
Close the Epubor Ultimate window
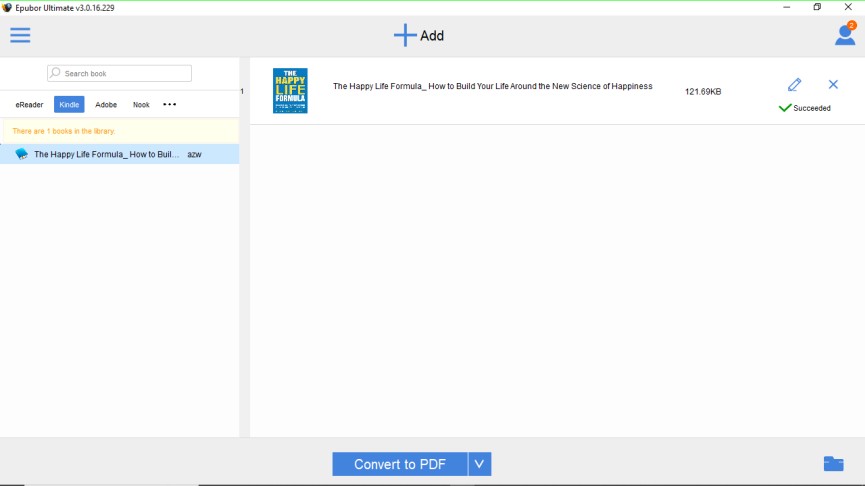pyautogui.click(x=848, y=7)
